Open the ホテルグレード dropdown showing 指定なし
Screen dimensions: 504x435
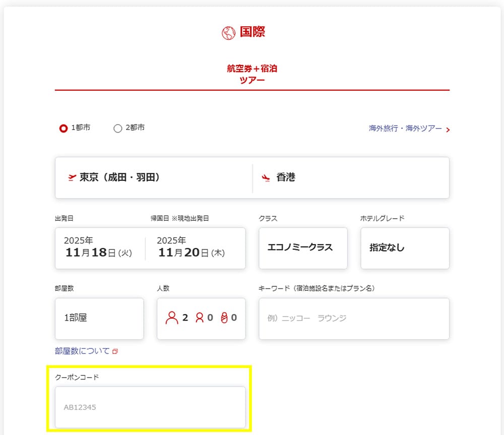(405, 248)
